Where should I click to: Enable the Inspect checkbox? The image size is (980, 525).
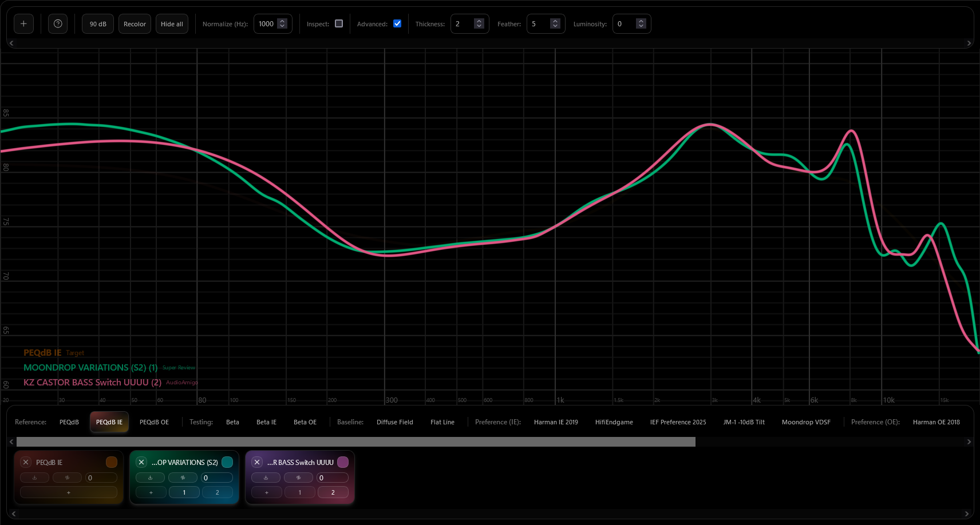coord(339,23)
